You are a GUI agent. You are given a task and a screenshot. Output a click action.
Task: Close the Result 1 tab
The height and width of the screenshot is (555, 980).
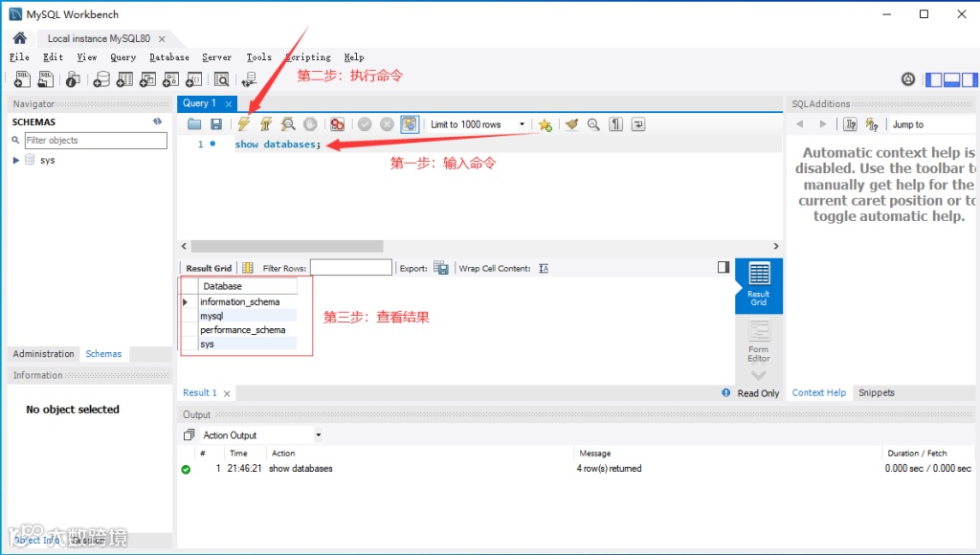(227, 393)
